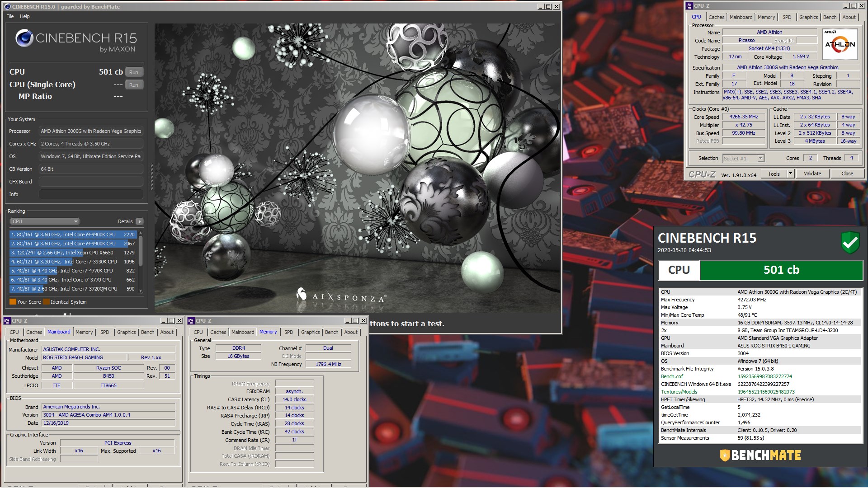Click the orange Your Score legend swatch
Image resolution: width=868 pixels, height=488 pixels.
13,302
